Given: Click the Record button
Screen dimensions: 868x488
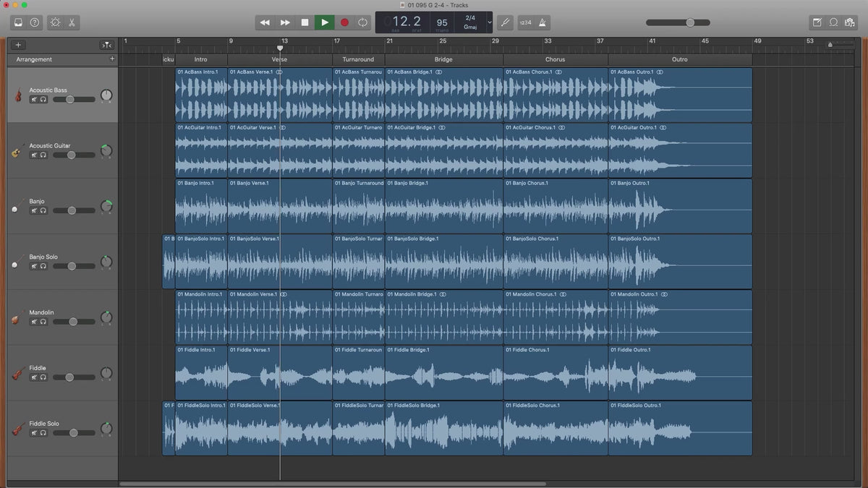Looking at the screenshot, I should point(344,22).
